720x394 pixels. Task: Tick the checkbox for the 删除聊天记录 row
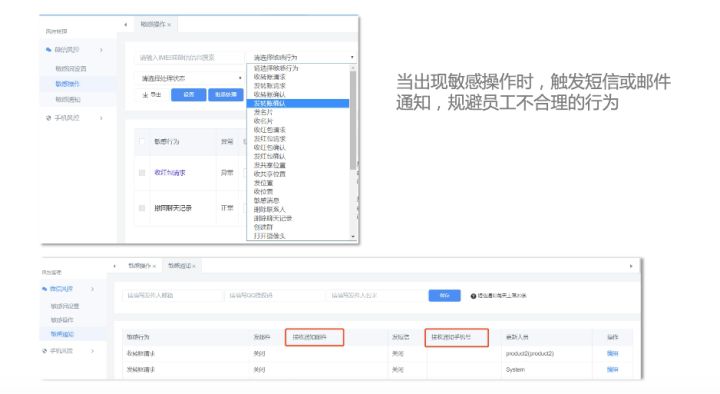142,208
